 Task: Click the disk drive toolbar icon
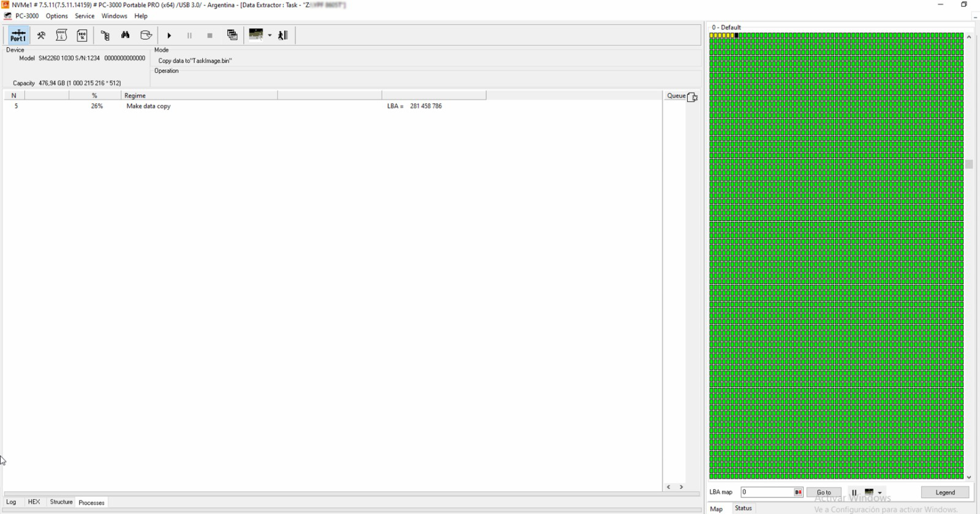click(x=146, y=36)
